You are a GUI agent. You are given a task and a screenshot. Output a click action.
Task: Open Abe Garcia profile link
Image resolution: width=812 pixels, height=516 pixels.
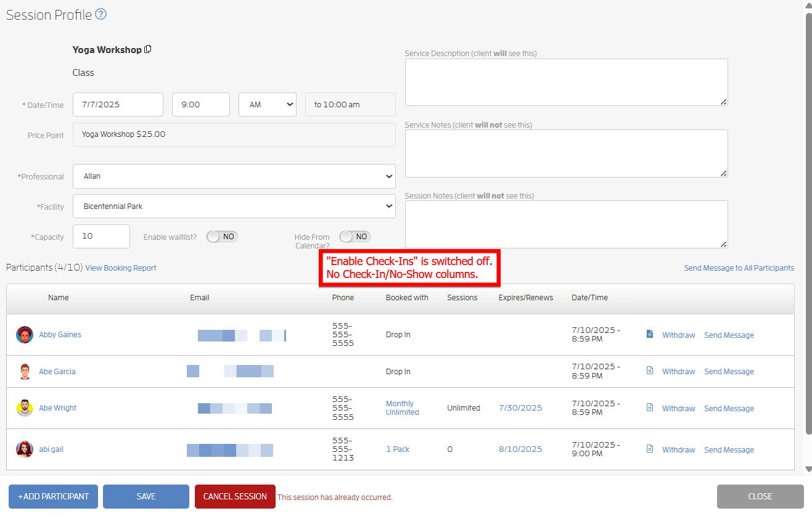coord(57,372)
